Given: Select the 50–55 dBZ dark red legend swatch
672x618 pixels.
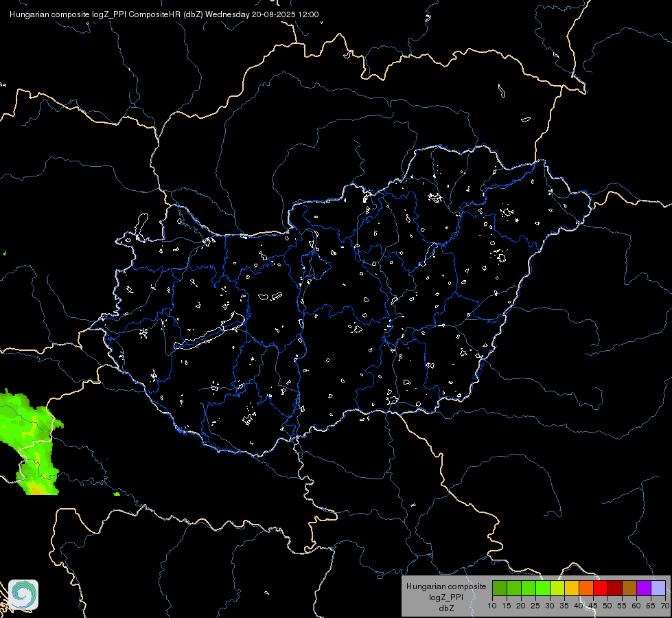Looking at the screenshot, I should coord(615,588).
